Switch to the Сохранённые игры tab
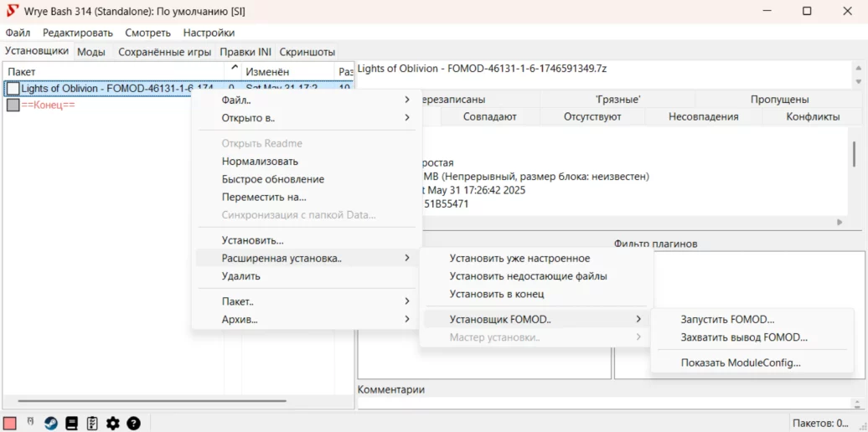Screen dimensions: 868x432 (164, 52)
